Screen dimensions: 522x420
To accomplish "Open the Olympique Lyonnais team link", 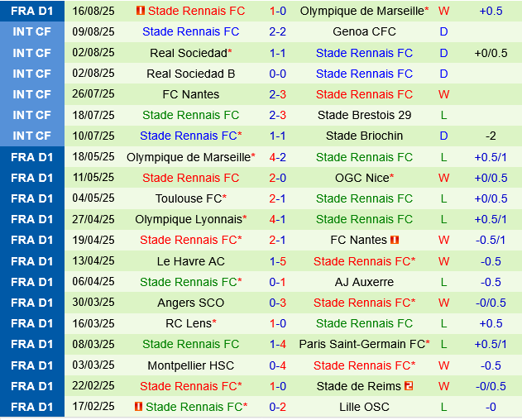I will (x=188, y=219).
